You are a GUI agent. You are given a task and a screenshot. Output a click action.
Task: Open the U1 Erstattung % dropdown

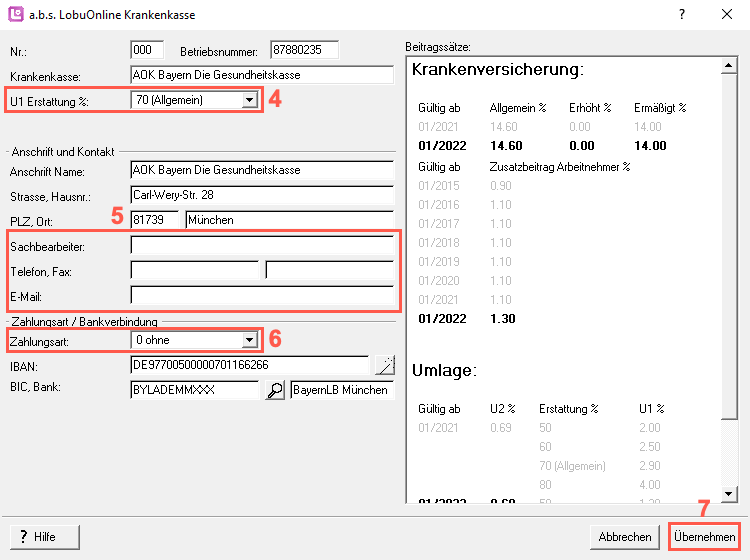pos(248,100)
